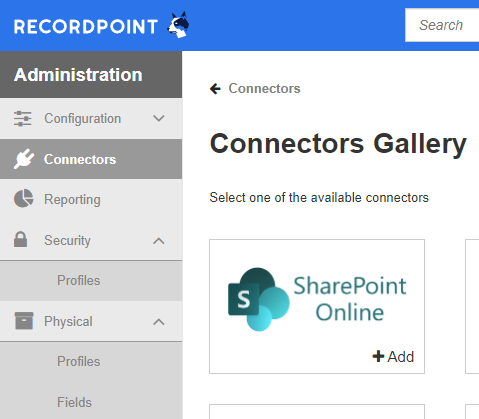Click the SharePoint Online logo
The width and height of the screenshot is (479, 419).
tap(317, 299)
